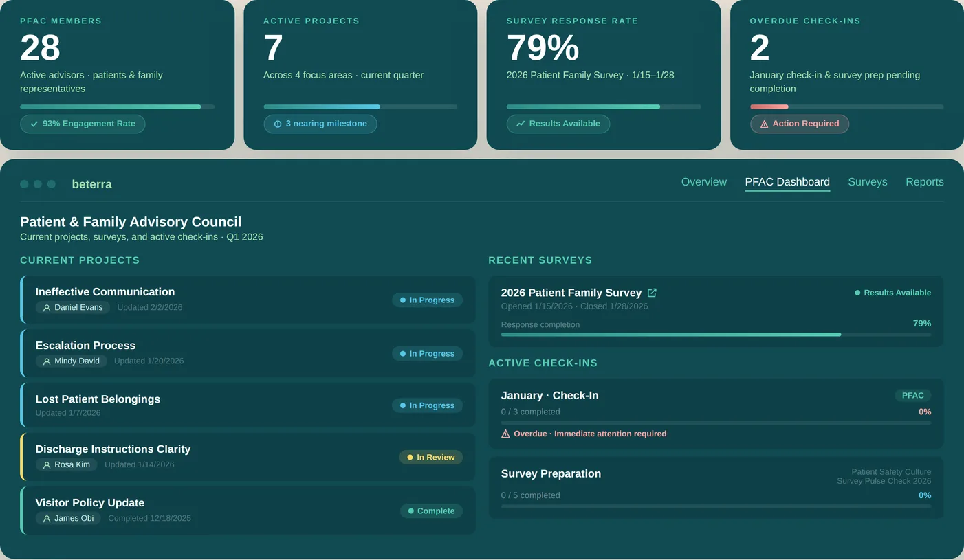The width and height of the screenshot is (964, 560).
Task: Open the Reports tab
Action: tap(924, 182)
